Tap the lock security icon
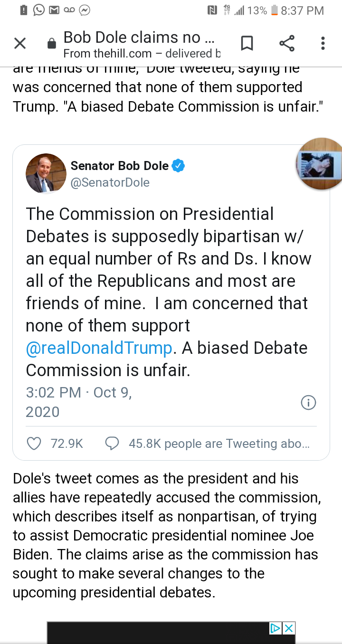This screenshot has height=644, width=342. coord(52,44)
